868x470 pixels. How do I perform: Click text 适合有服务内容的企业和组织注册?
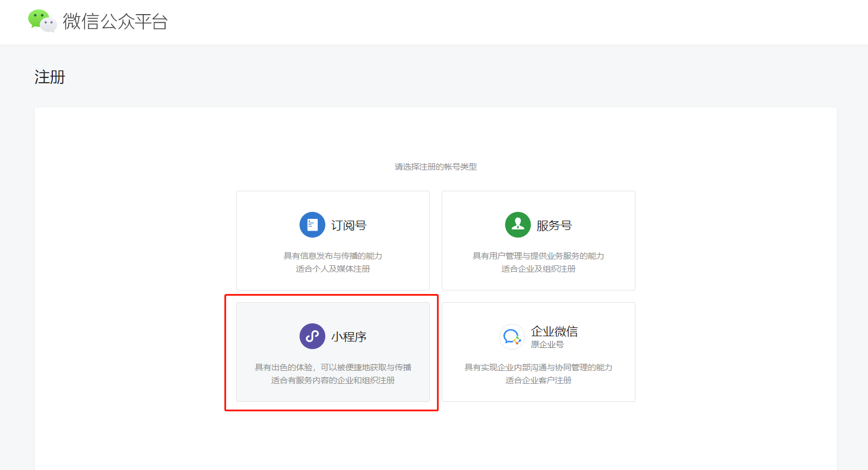333,380
